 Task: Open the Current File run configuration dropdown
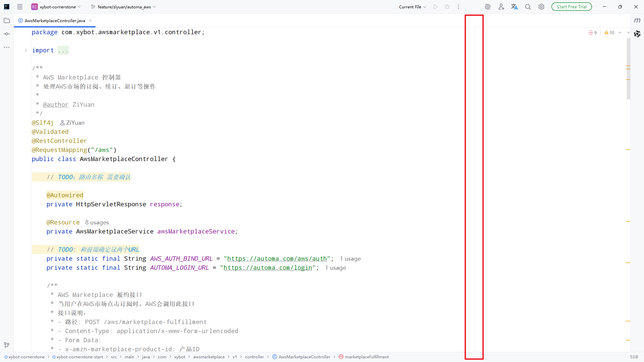tap(412, 7)
